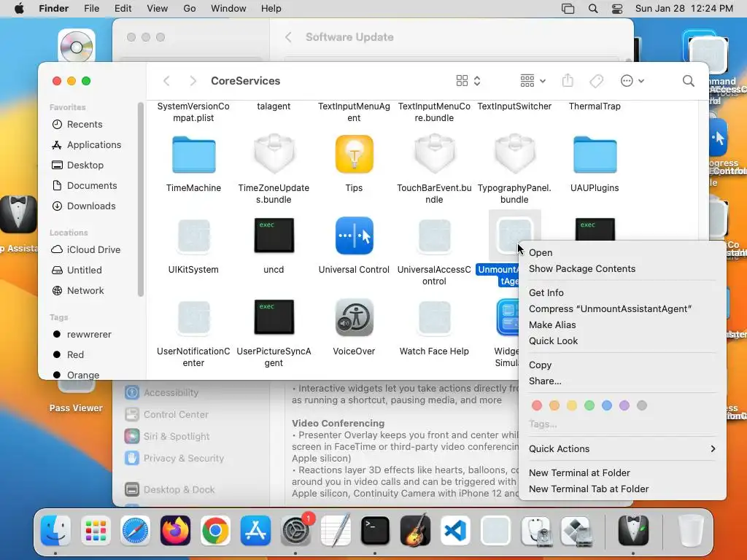Select the Universal Control app icon

(354, 236)
